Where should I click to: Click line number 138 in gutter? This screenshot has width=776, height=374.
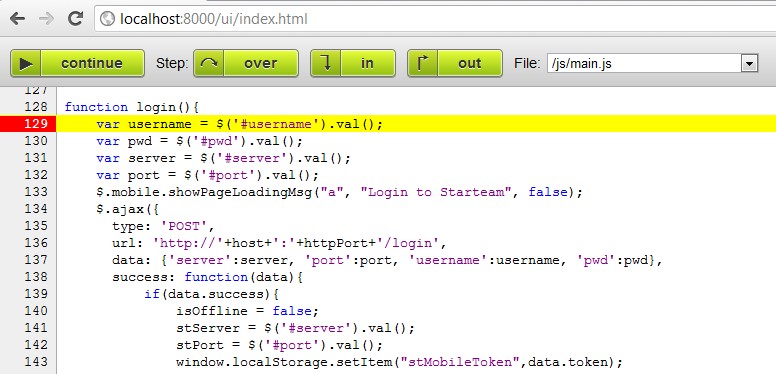point(36,277)
